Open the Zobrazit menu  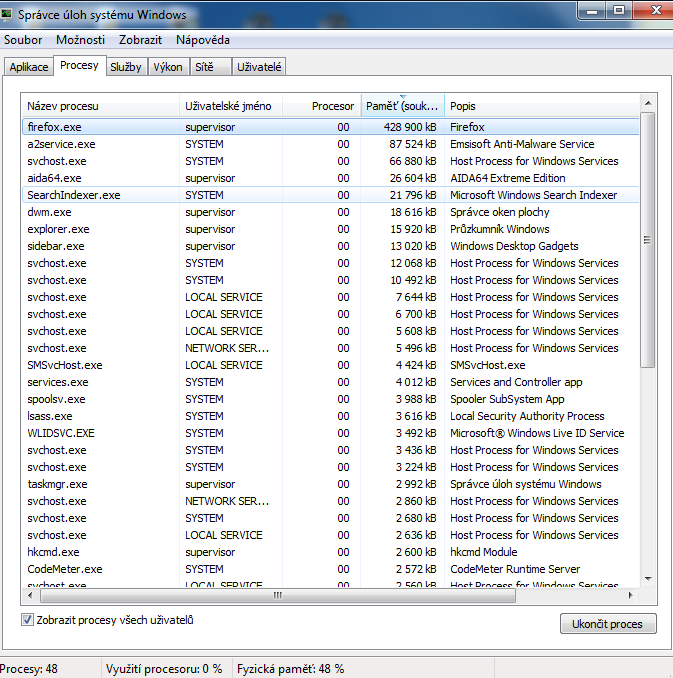(x=140, y=40)
